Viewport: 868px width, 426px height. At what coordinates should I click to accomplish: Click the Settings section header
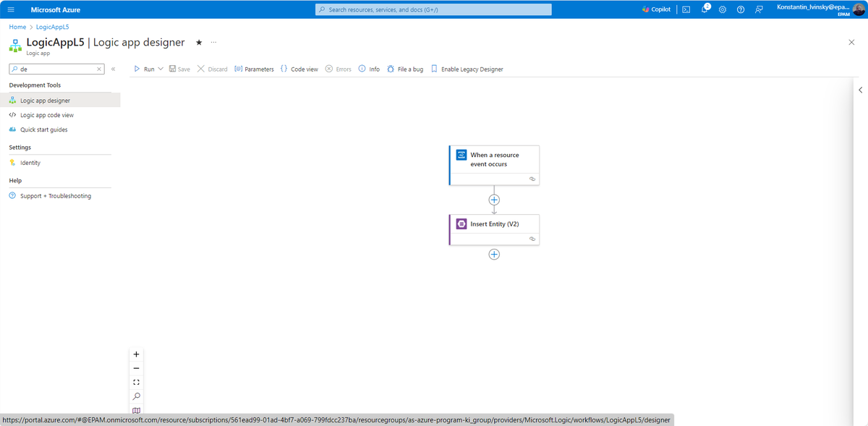pyautogui.click(x=20, y=148)
